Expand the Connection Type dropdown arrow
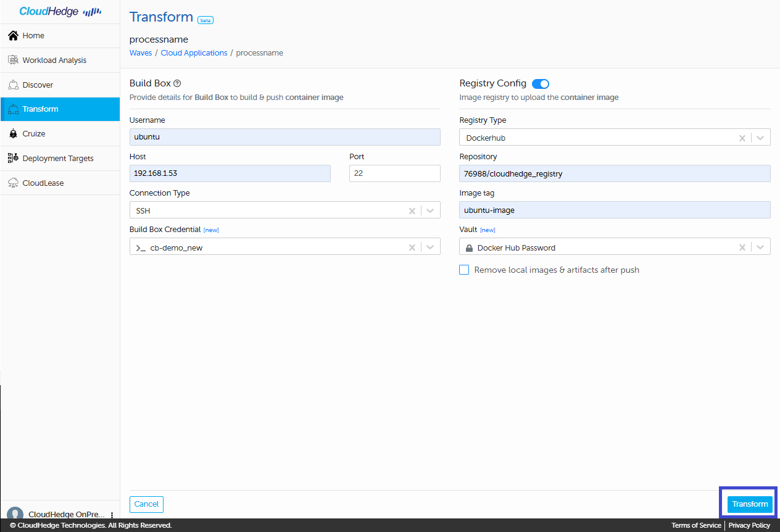Image resolution: width=780 pixels, height=532 pixels. 431,211
